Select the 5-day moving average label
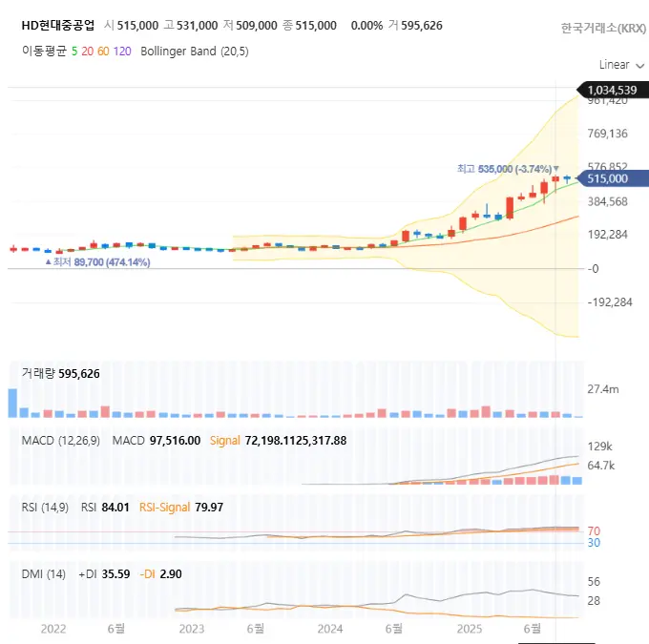Viewport: 649px width, 644px height. (74, 52)
